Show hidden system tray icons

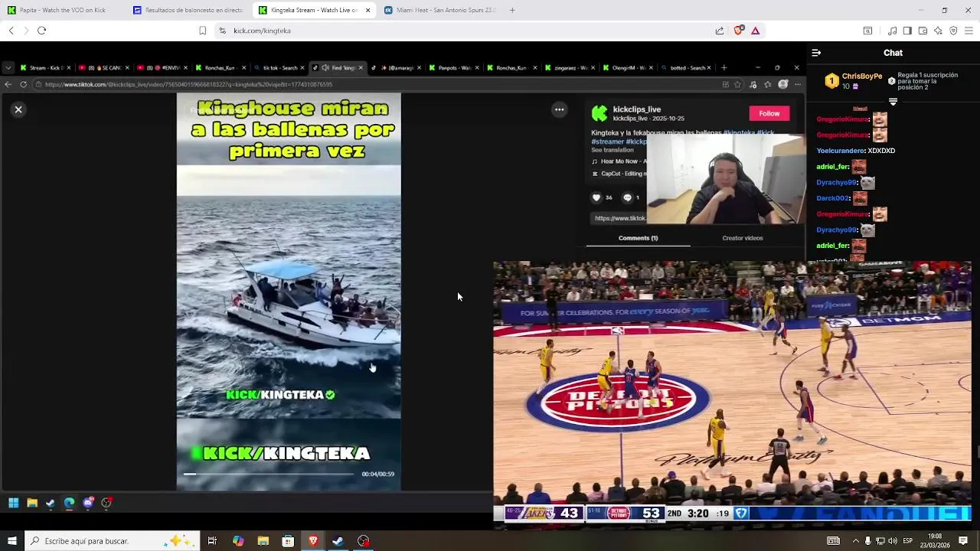click(x=856, y=541)
